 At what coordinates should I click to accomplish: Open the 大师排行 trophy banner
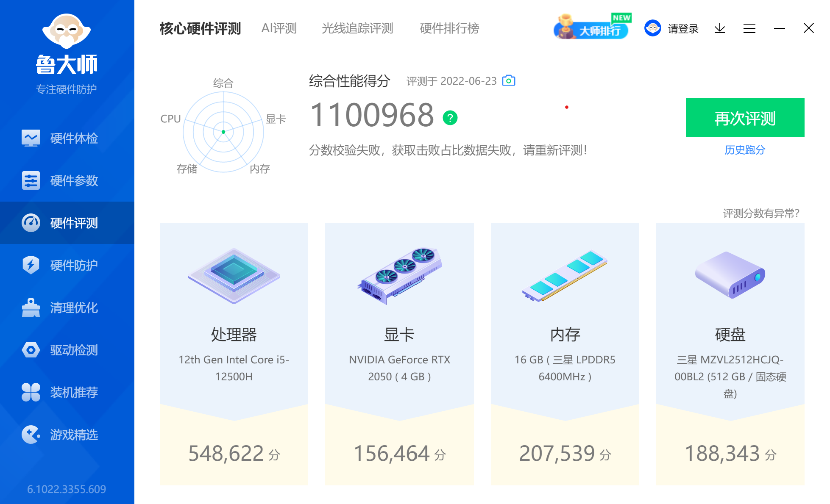click(x=592, y=27)
